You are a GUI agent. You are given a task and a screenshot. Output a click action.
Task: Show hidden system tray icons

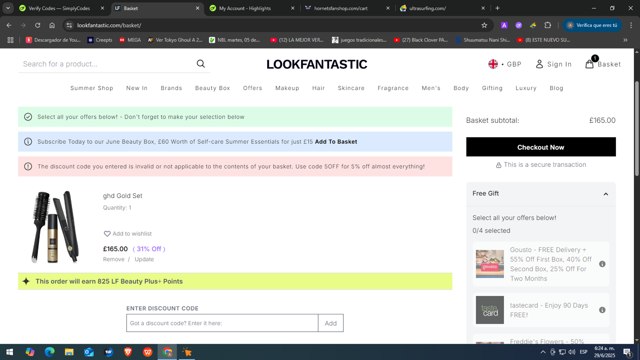(x=543, y=352)
